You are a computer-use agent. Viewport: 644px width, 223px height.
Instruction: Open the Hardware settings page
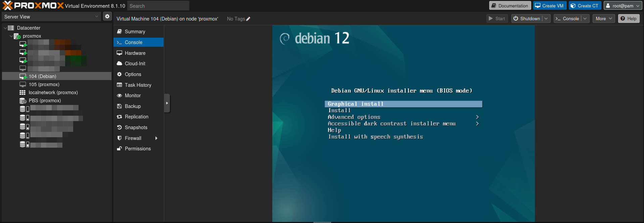pos(135,53)
